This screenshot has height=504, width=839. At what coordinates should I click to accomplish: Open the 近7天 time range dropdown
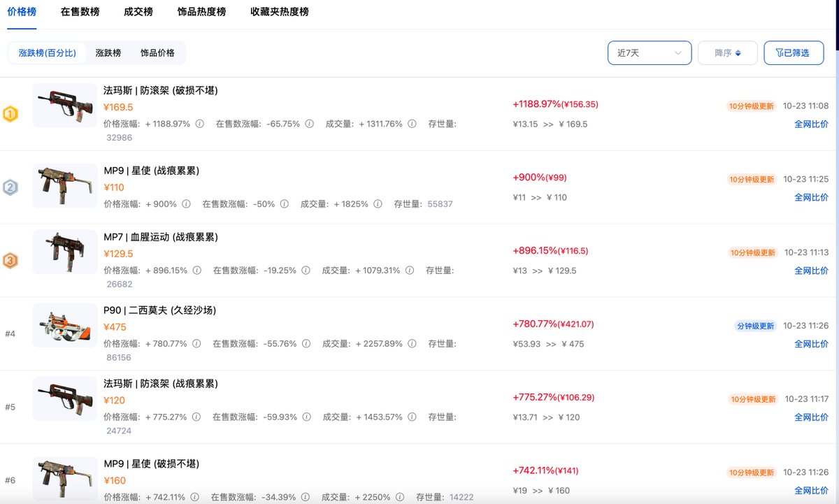[650, 53]
